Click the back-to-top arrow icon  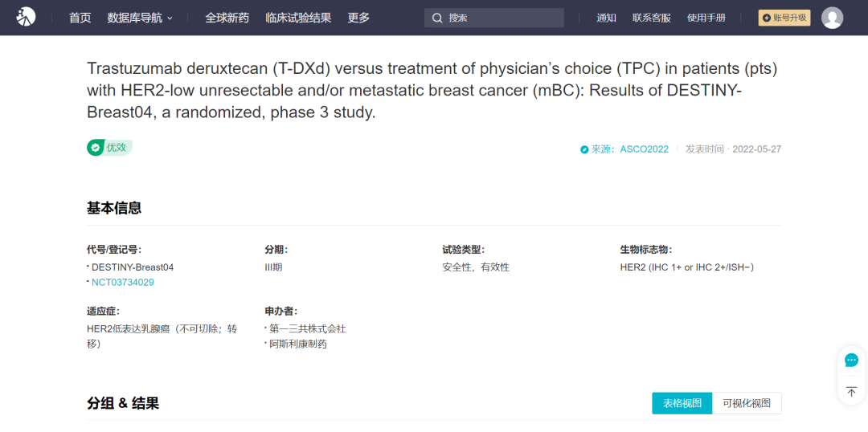851,392
